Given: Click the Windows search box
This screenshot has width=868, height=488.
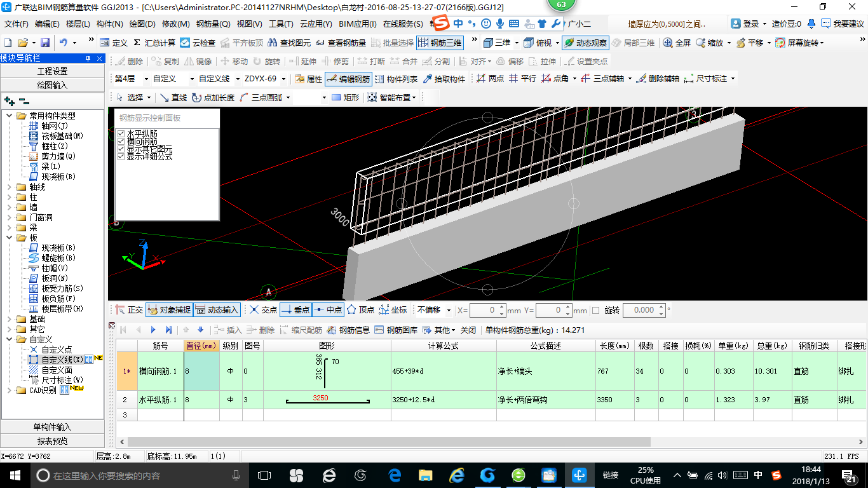Looking at the screenshot, I should [x=139, y=475].
